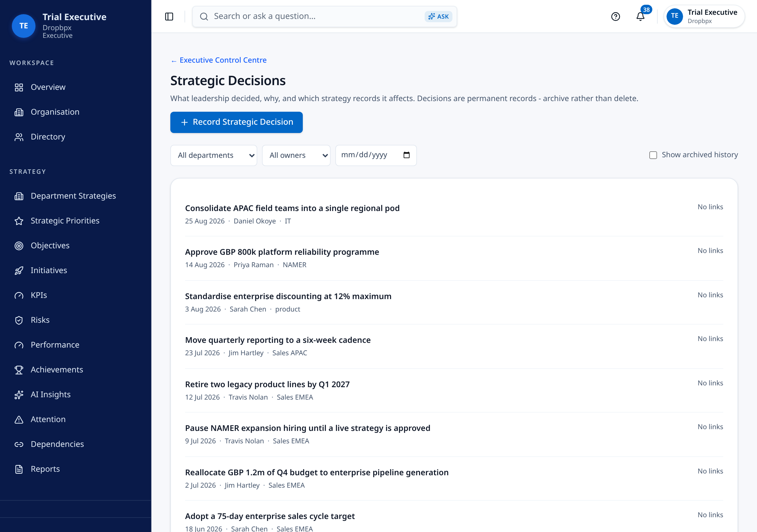The width and height of the screenshot is (757, 532).
Task: Click the Performance gauge icon
Action: [19, 345]
